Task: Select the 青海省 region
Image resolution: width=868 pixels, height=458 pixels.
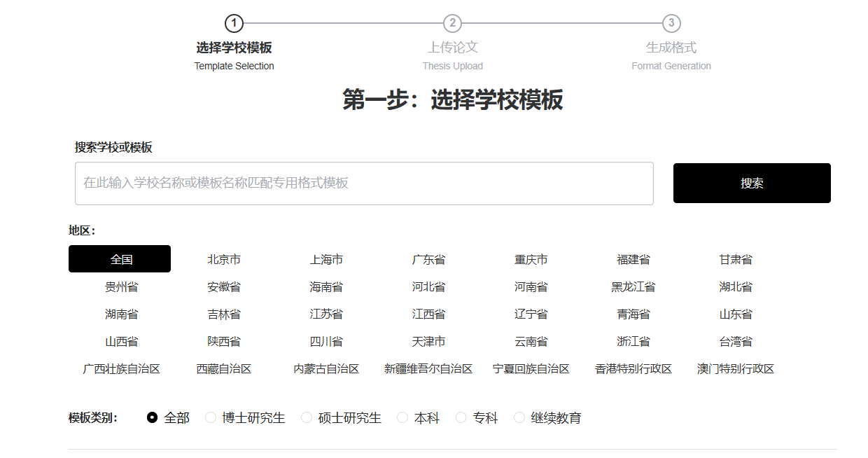Action: coord(633,314)
